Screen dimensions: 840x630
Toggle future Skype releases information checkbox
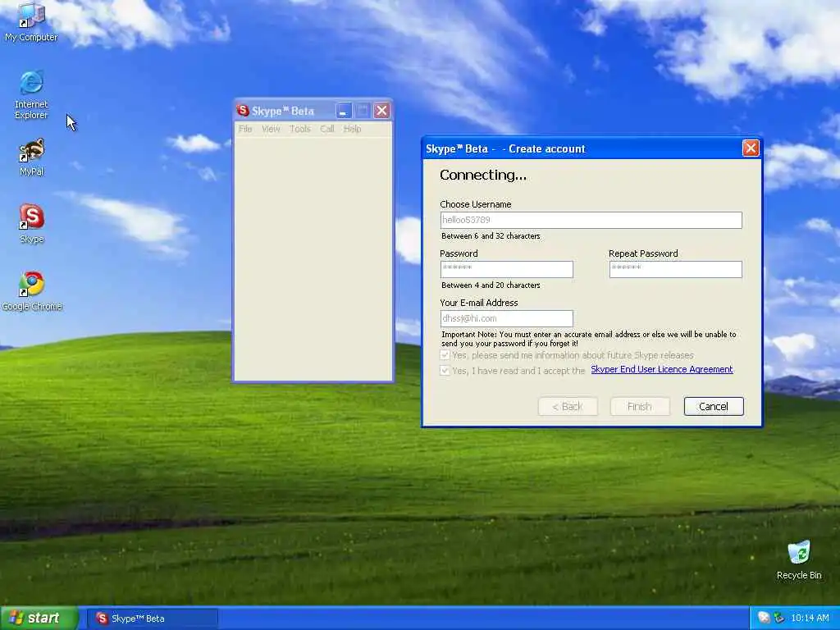coord(445,355)
